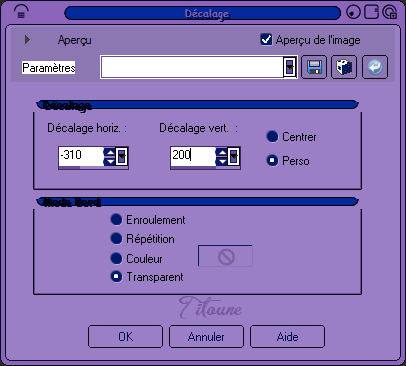Select the Perso radio button
The width and height of the screenshot is (406, 366).
(272, 160)
